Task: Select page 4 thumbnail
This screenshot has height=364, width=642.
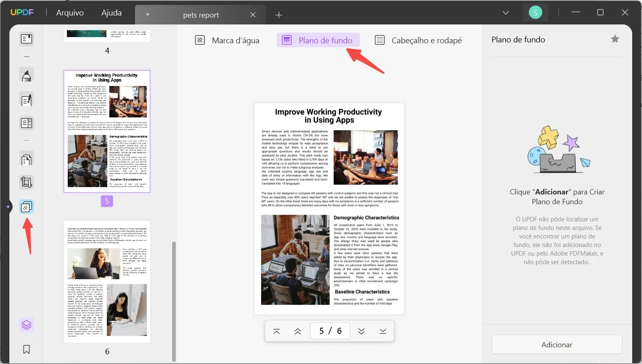Action: coord(107,36)
